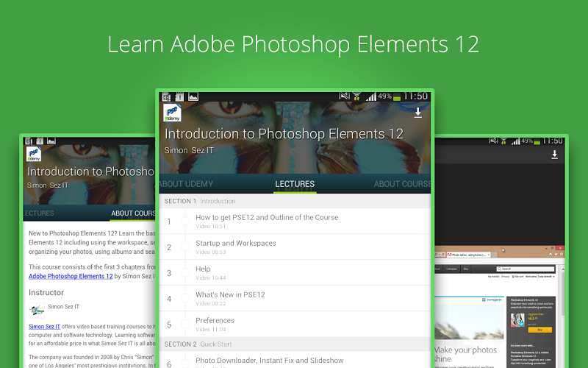The image size is (588, 368).
Task: Tap the picture notification icon in center phone
Action: tap(193, 97)
